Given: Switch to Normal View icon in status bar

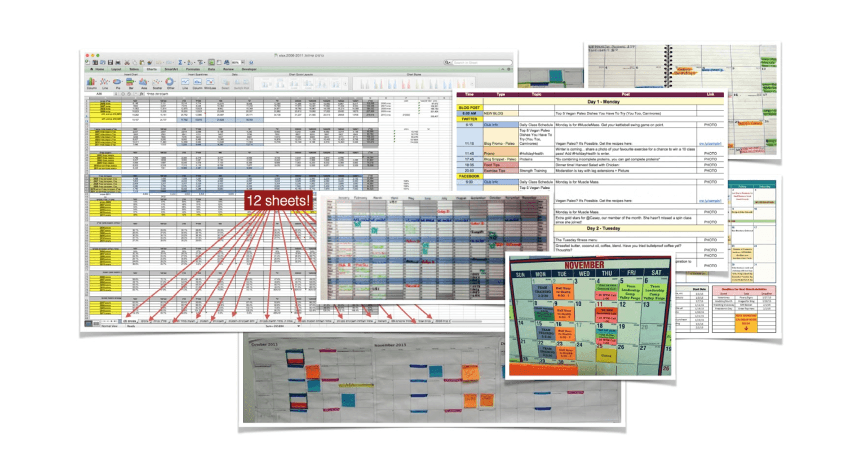Looking at the screenshot, I should click(88, 323).
